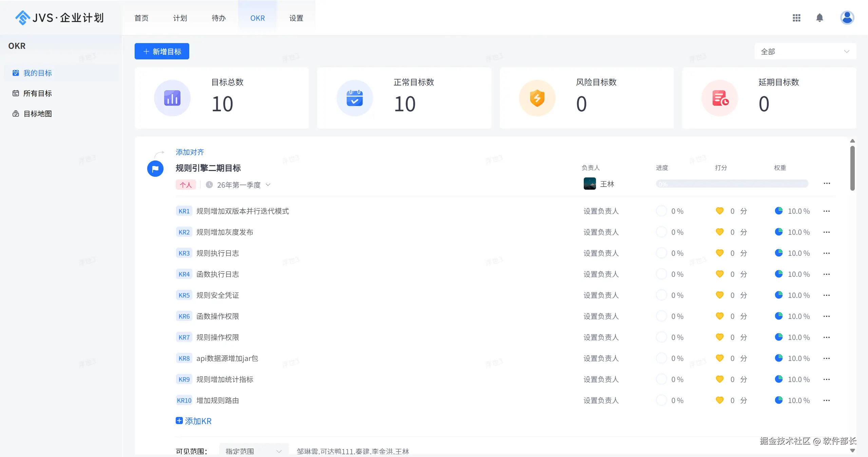Click the user avatar icon
868x457 pixels.
[x=847, y=18]
